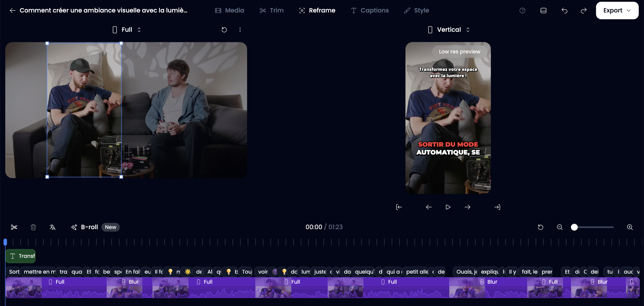644x306 pixels.
Task: Reset crop with the icon above the source video
Action: [224, 30]
